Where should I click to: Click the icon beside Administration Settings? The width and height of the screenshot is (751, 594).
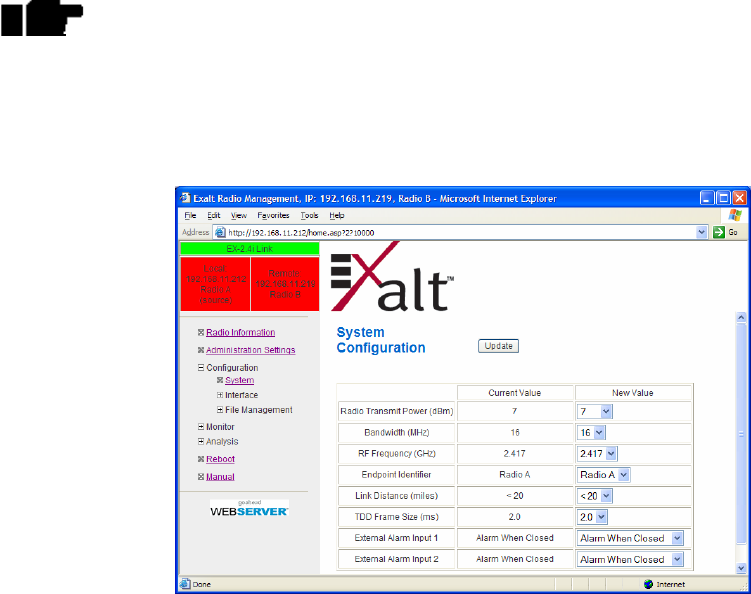click(x=201, y=350)
